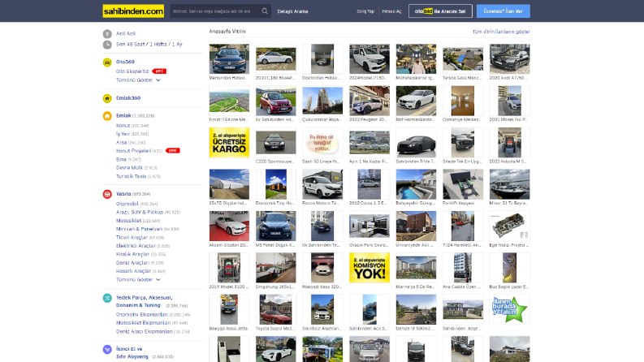Open Ticari Araçlar subcategory

(132, 237)
